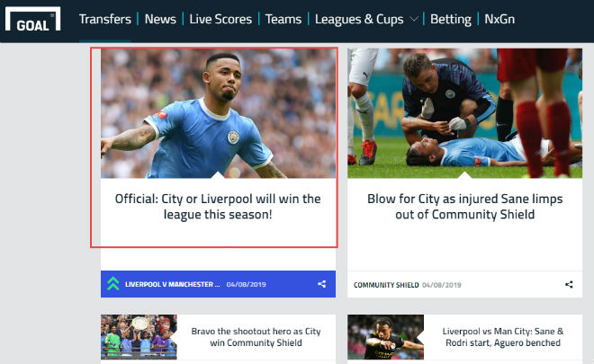Go to the NxGn section
594x364 pixels.
(499, 19)
